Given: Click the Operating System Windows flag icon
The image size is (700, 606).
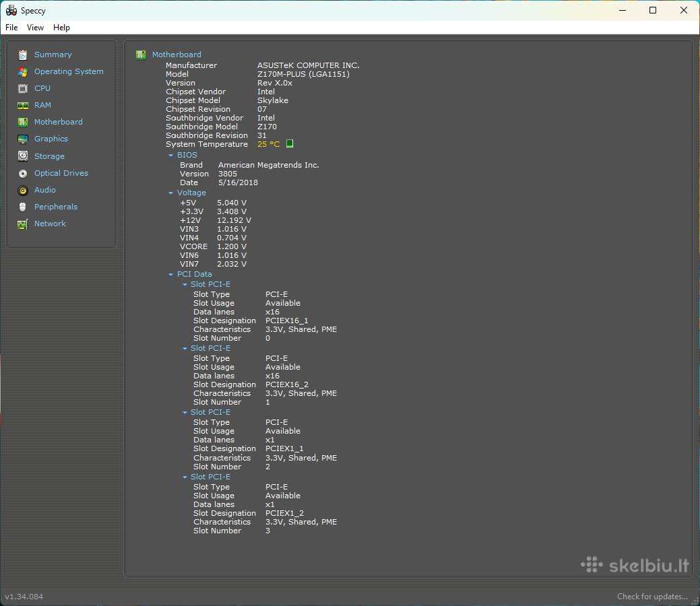Looking at the screenshot, I should coord(23,72).
